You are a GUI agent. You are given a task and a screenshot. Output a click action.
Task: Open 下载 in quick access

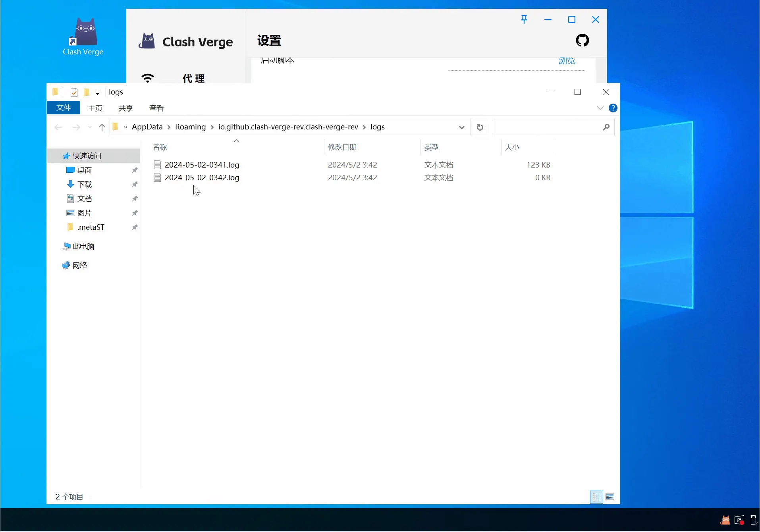coord(84,184)
